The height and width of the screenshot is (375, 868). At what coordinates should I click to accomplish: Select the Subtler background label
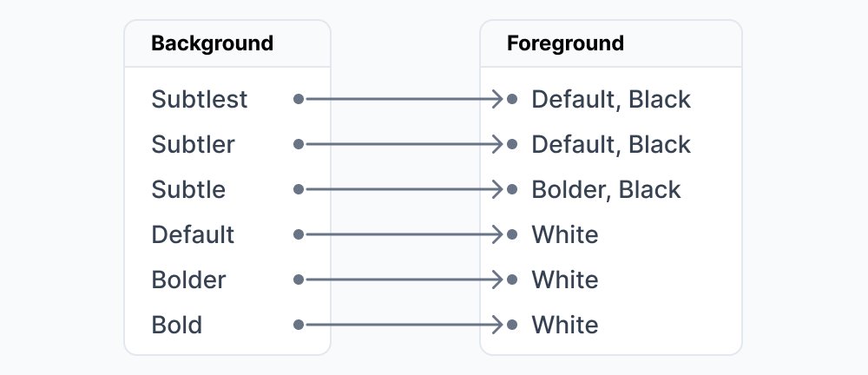tap(193, 144)
